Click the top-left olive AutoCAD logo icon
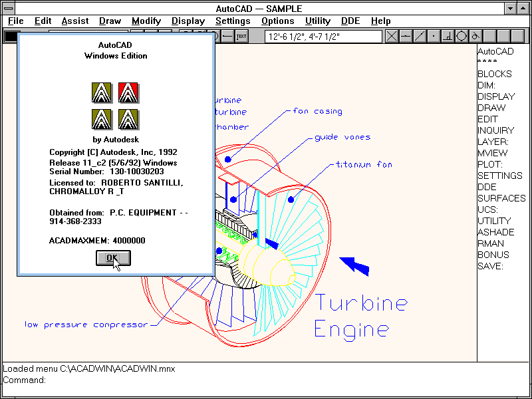 tap(102, 92)
